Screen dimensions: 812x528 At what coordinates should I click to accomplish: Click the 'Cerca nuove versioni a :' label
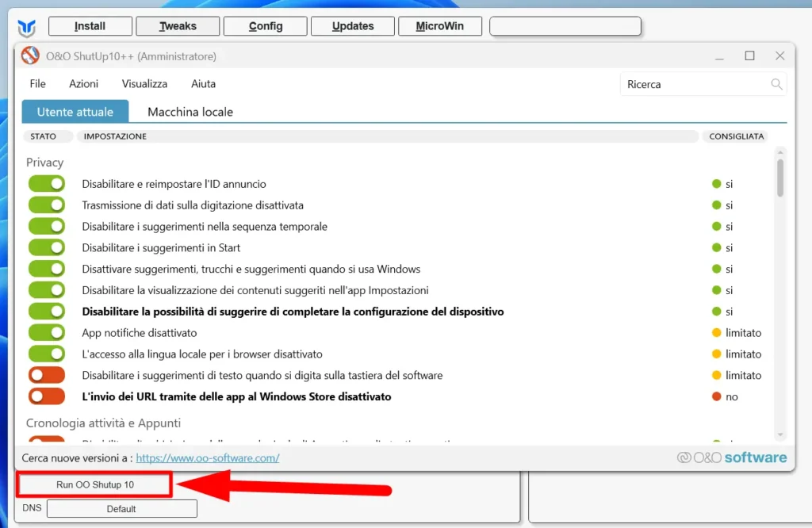pyautogui.click(x=77, y=458)
